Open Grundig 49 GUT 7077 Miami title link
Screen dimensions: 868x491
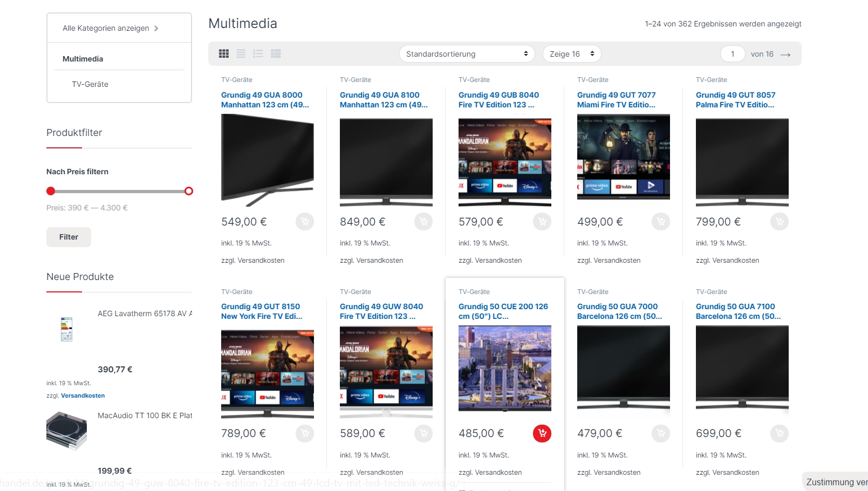pyautogui.click(x=617, y=100)
